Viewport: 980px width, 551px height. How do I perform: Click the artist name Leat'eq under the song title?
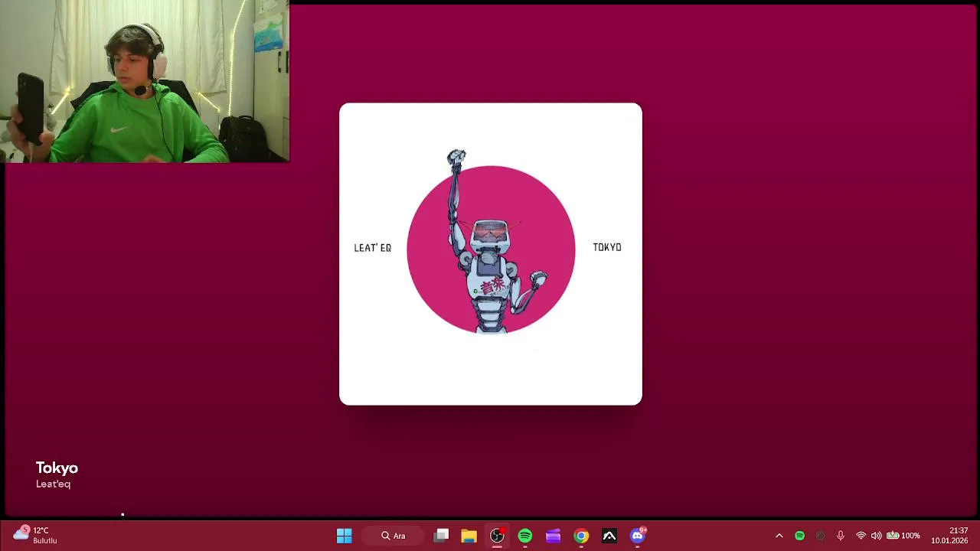click(53, 484)
